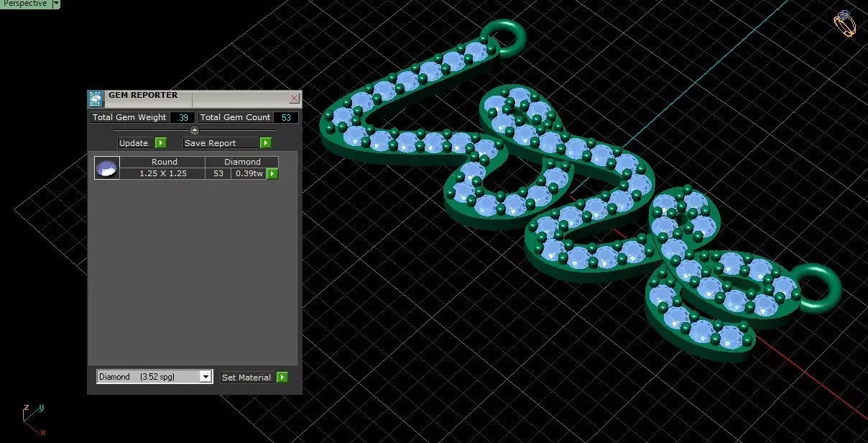The image size is (868, 443).
Task: Click the Total Gem Weight value .39
Action: [x=183, y=117]
